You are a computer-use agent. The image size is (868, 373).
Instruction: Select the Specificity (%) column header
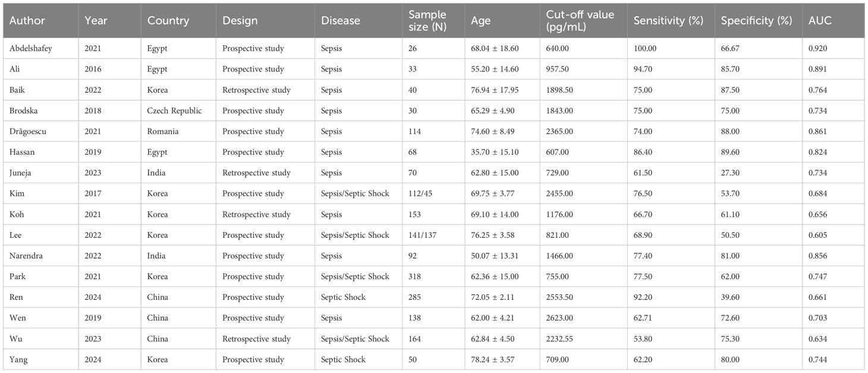756,21
